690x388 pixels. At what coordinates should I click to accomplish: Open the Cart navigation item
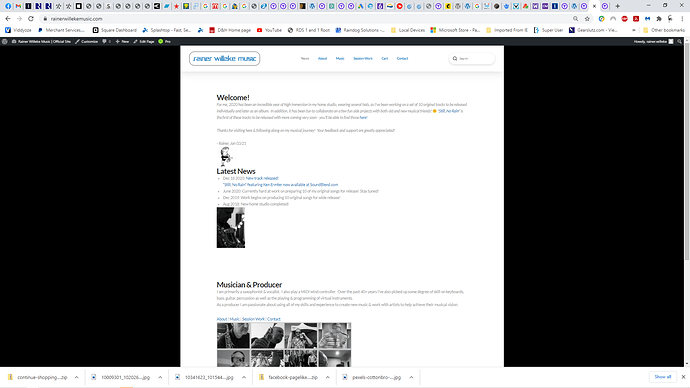click(385, 59)
